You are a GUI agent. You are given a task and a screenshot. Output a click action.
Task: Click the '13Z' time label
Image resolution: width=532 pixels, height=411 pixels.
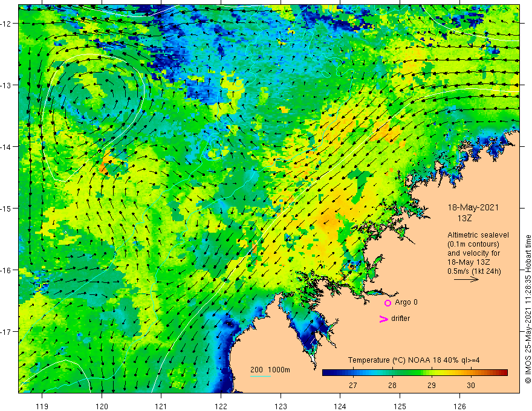[x=464, y=218]
